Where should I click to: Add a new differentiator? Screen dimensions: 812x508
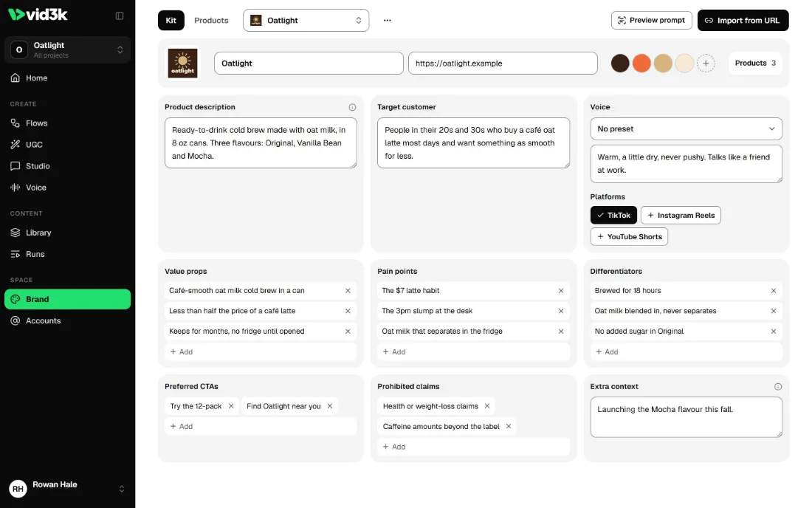tap(687, 352)
